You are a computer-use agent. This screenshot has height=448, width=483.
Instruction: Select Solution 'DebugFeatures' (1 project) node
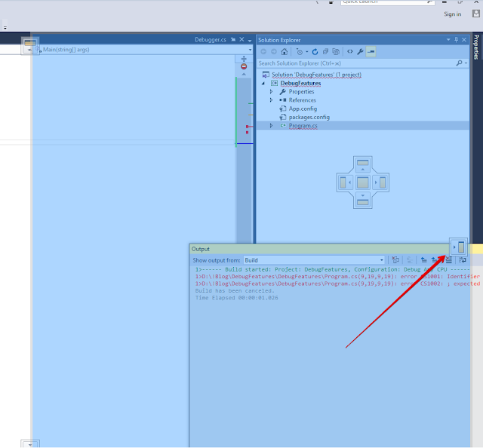pyautogui.click(x=316, y=75)
